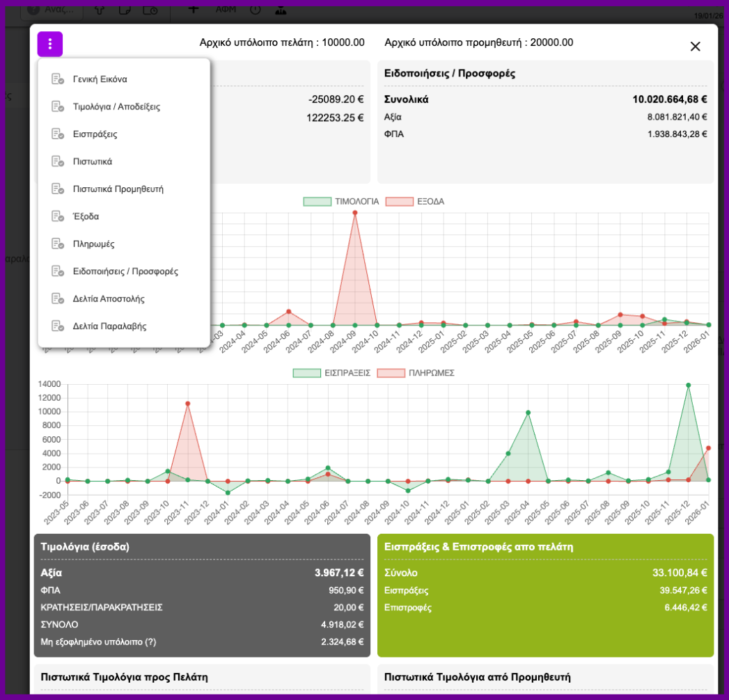Go to Δελτία Παραλαβής from the menu
729x700 pixels.
(x=109, y=326)
